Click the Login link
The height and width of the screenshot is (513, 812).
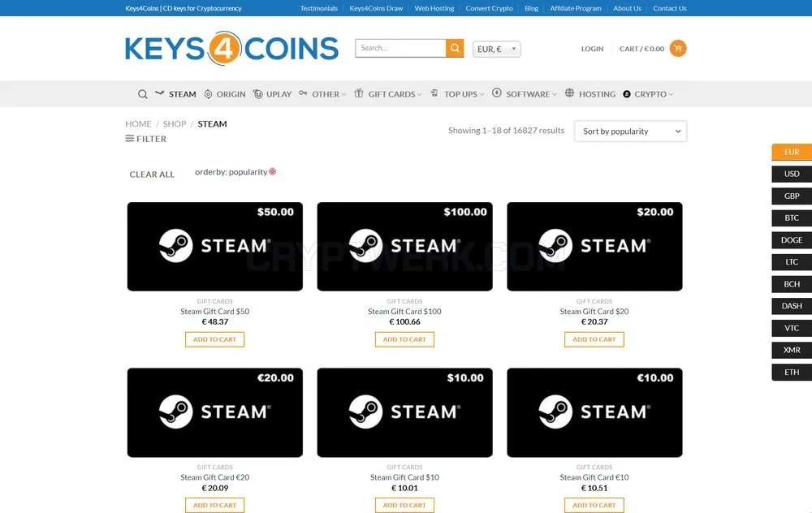[592, 49]
